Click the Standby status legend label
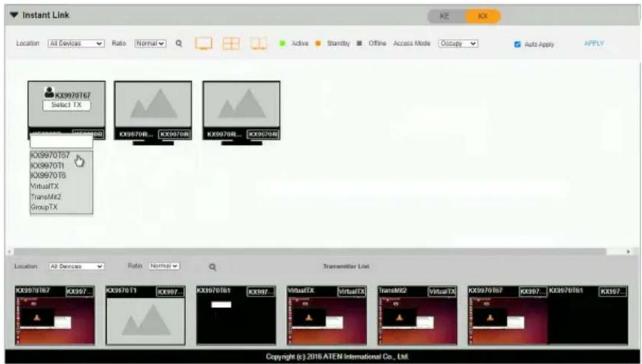Viewport: 642px width, 364px height. (338, 43)
